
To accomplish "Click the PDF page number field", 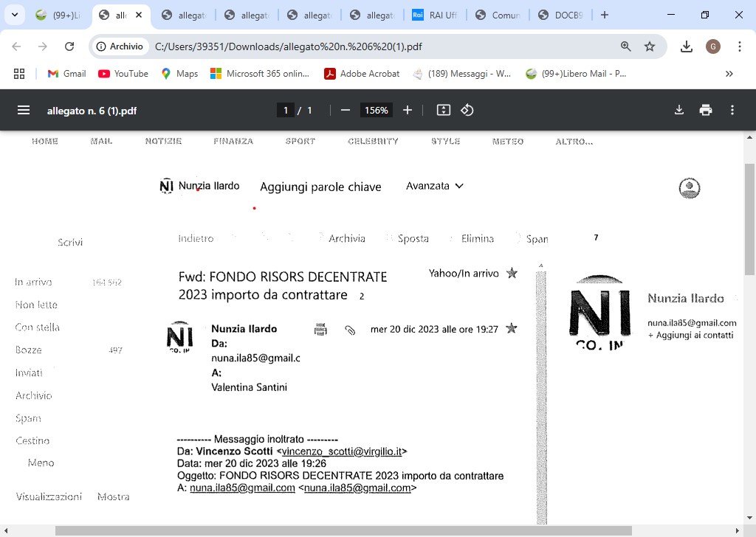I will [x=286, y=110].
